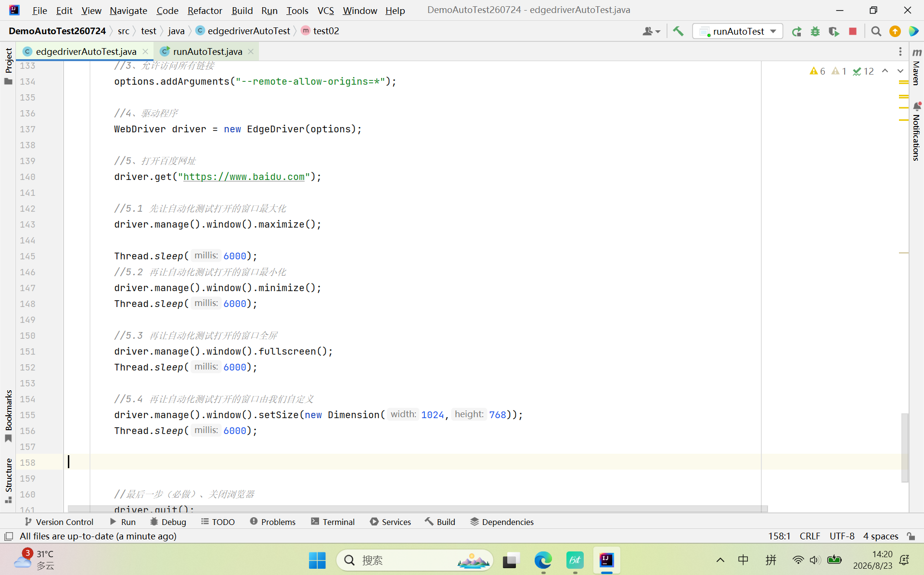Open the baidu.com URL link in code

coord(244,177)
